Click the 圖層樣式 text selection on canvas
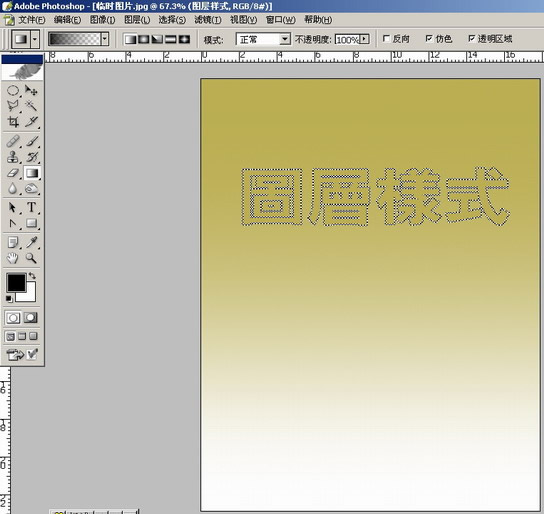The image size is (544, 514). point(375,196)
